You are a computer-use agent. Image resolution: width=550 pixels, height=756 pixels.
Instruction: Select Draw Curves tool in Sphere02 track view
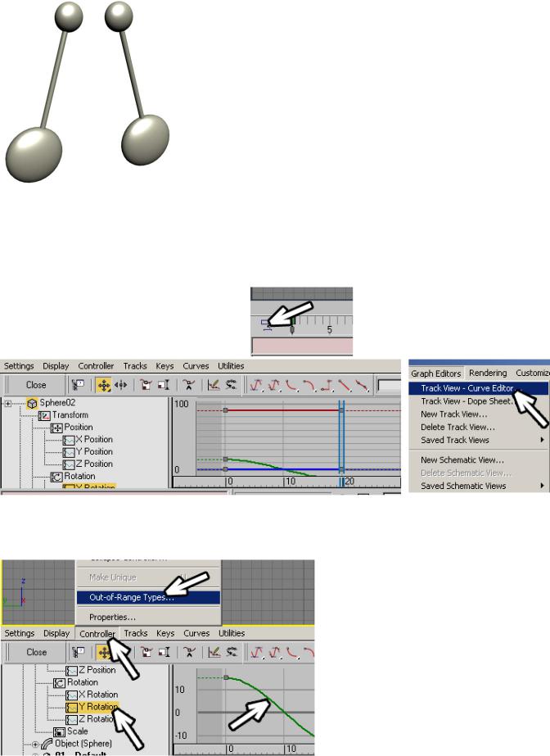(x=214, y=385)
